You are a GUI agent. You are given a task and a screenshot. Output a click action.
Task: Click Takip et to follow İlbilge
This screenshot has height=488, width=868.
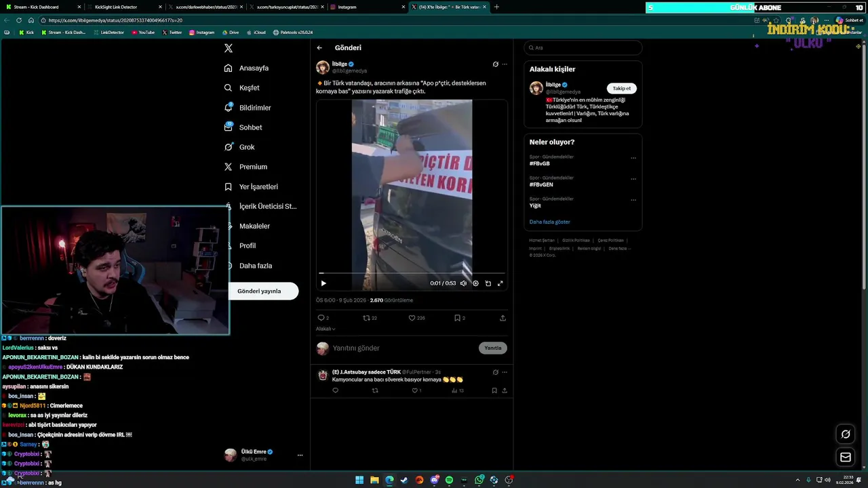621,88
